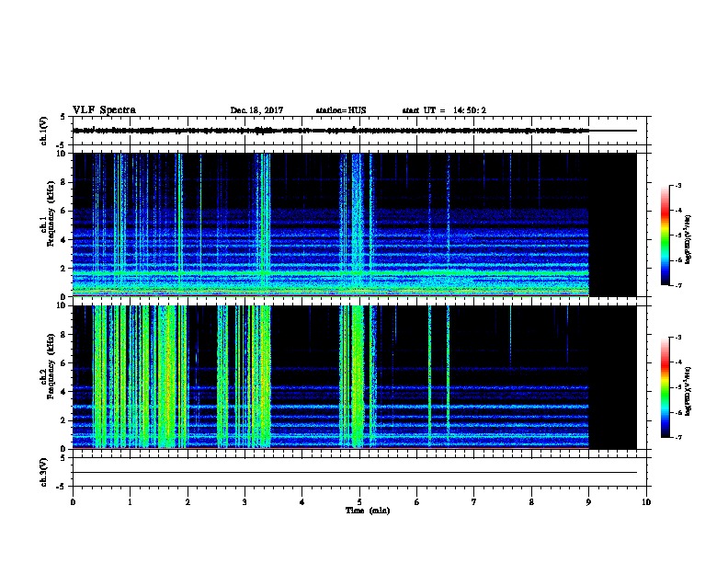Select the date text "Dec. 18, 2017"
The image size is (728, 563).
(256, 110)
